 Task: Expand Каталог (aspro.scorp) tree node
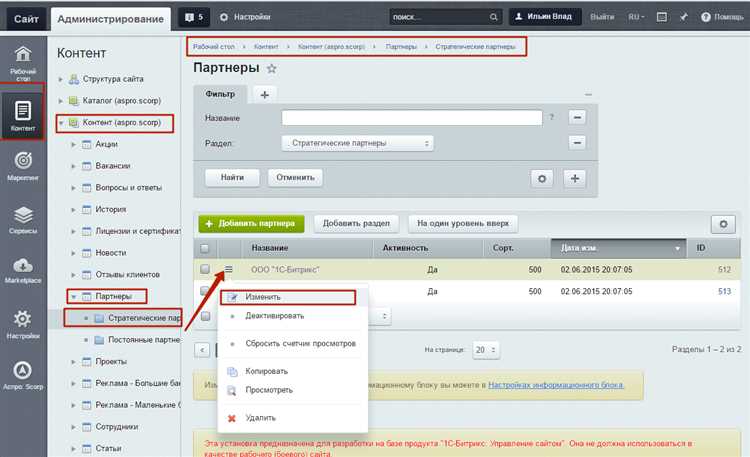point(61,101)
